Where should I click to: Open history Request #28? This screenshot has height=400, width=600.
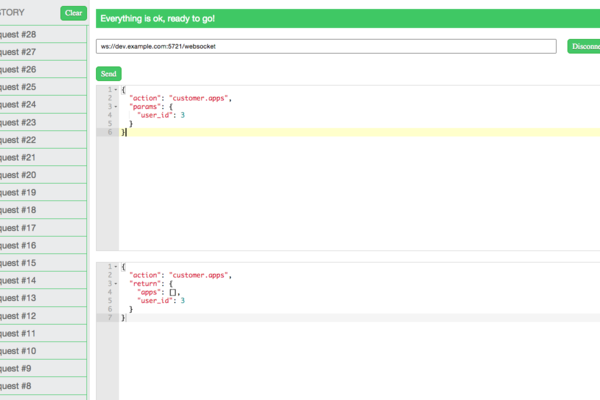[43, 34]
